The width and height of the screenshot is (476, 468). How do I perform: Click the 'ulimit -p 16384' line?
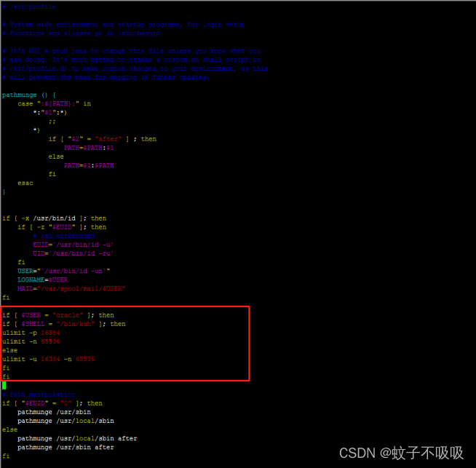(x=31, y=333)
